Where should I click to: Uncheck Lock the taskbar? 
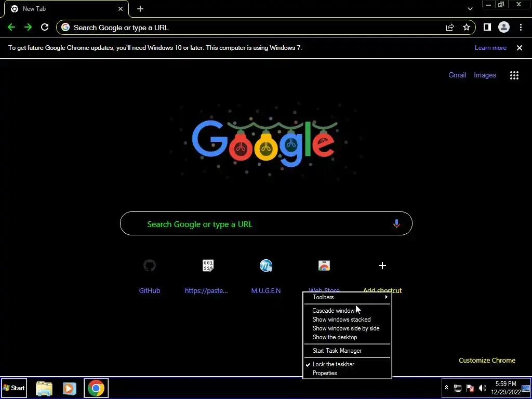click(347, 364)
